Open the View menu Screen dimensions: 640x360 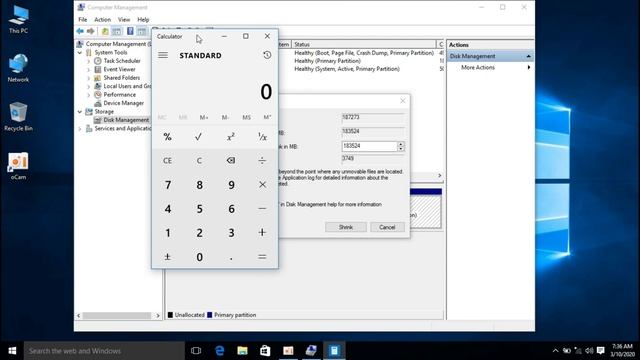[124, 20]
